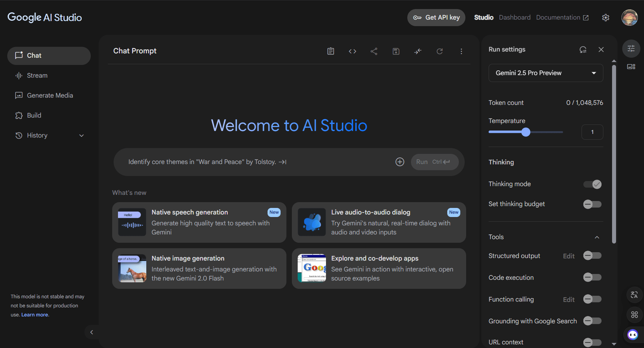
Task: Toggle the URL context switch
Action: [592, 342]
